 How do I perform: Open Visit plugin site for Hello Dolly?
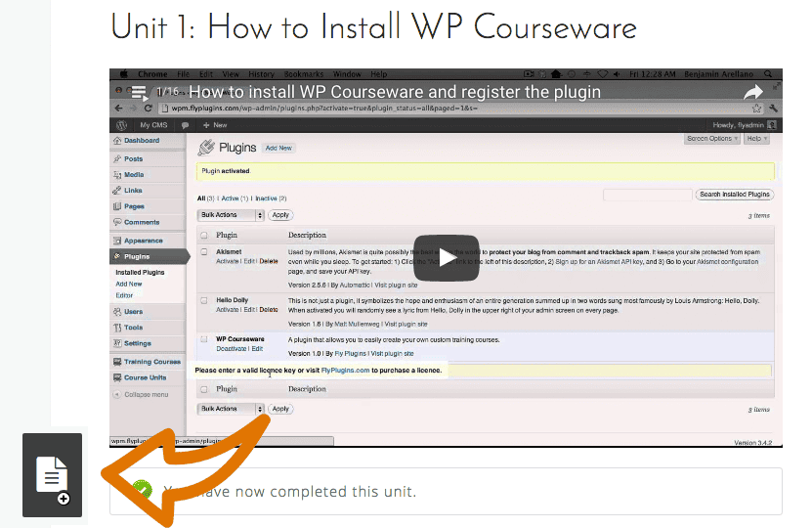point(406,324)
